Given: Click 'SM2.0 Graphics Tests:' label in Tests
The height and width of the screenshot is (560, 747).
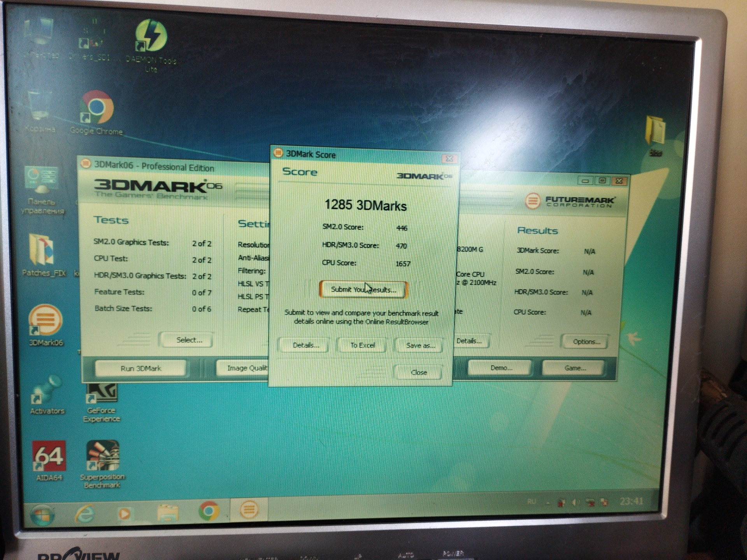Looking at the screenshot, I should tap(131, 242).
